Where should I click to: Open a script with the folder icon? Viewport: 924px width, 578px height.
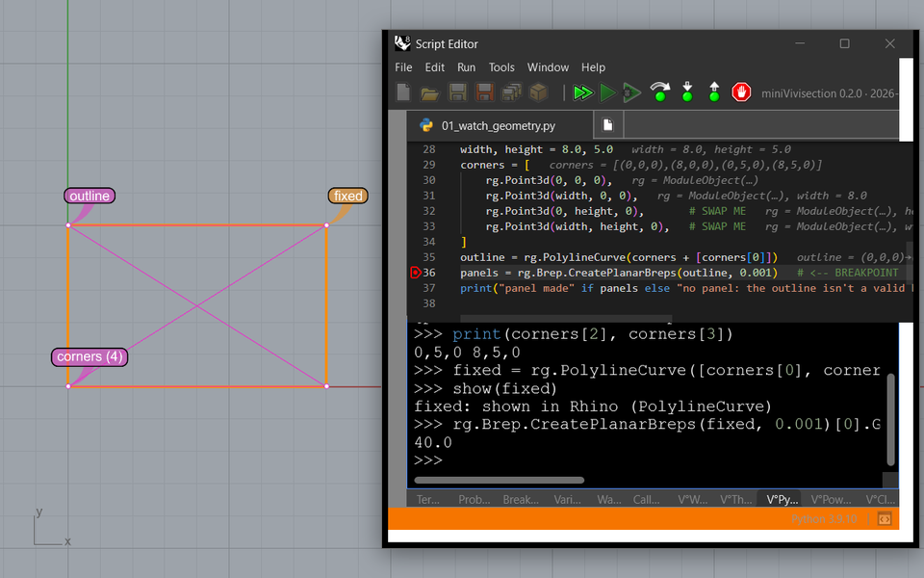click(429, 93)
